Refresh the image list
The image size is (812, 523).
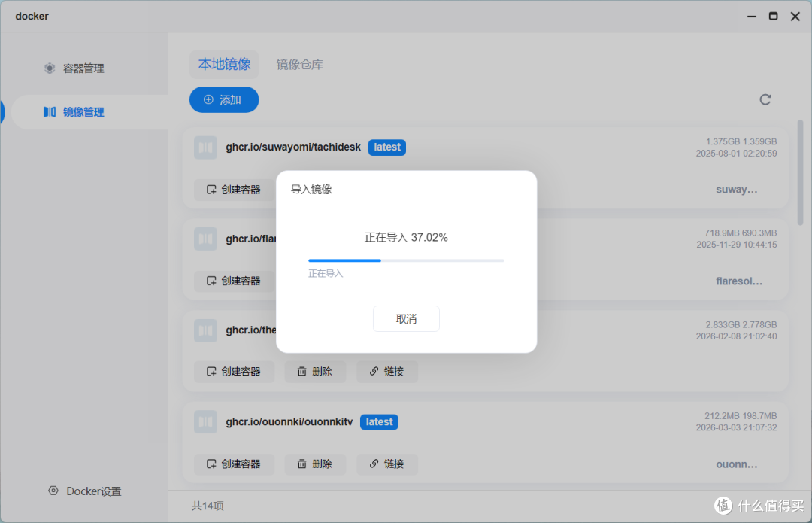click(765, 99)
